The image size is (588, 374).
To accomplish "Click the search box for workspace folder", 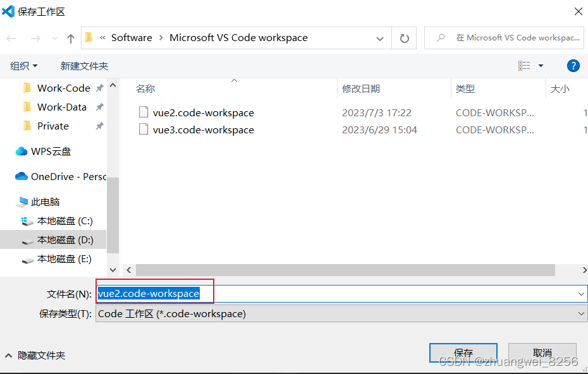I will tap(504, 38).
